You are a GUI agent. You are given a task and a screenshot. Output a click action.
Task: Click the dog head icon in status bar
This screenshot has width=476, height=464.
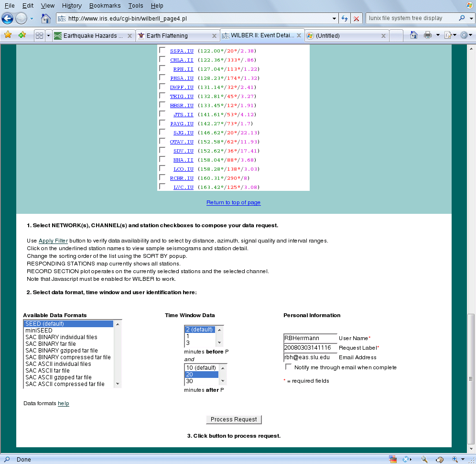pyautogui.click(x=440, y=459)
